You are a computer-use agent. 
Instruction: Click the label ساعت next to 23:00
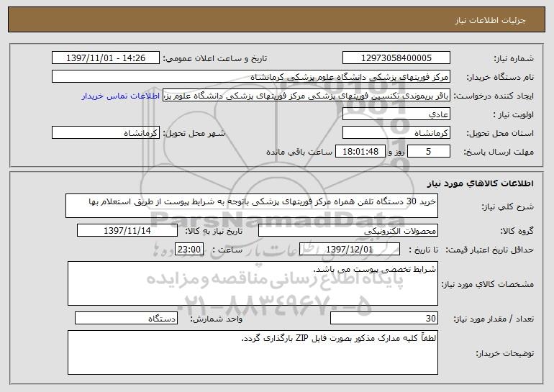point(227,250)
